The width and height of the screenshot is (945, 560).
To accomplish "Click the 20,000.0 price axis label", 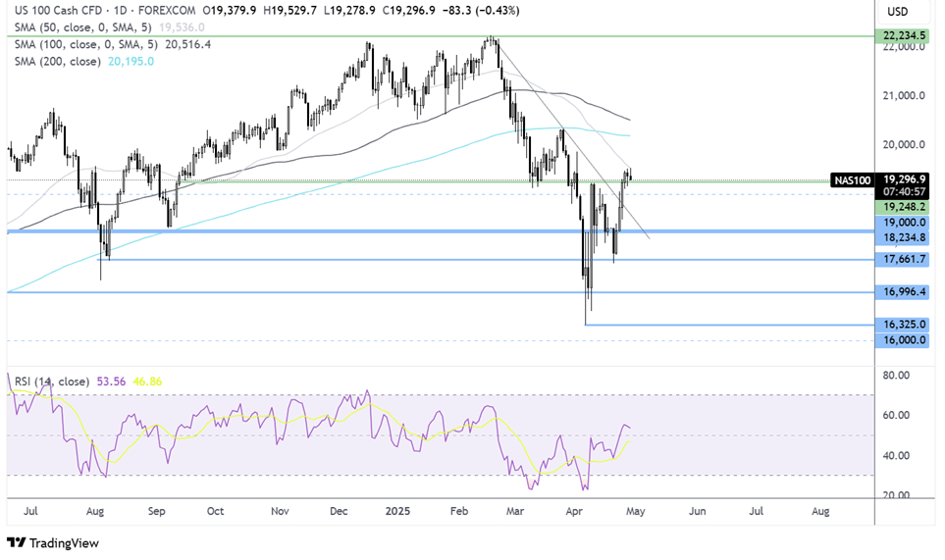I will click(904, 144).
